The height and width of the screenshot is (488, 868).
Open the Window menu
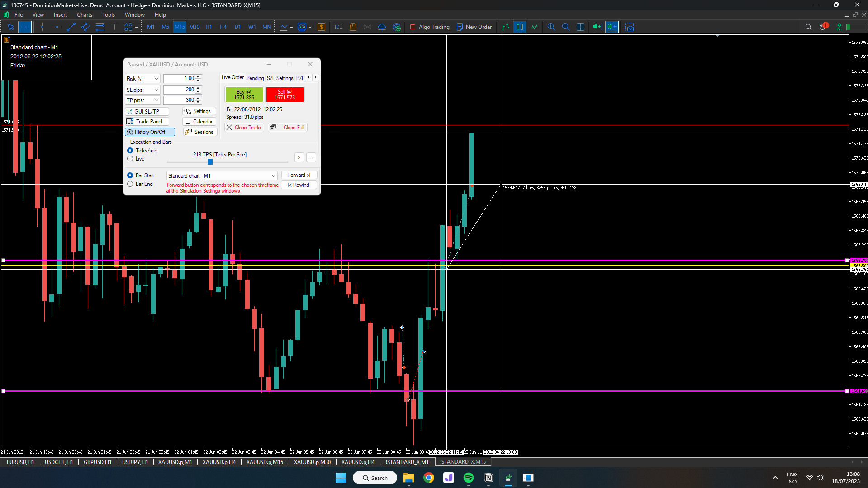click(134, 15)
